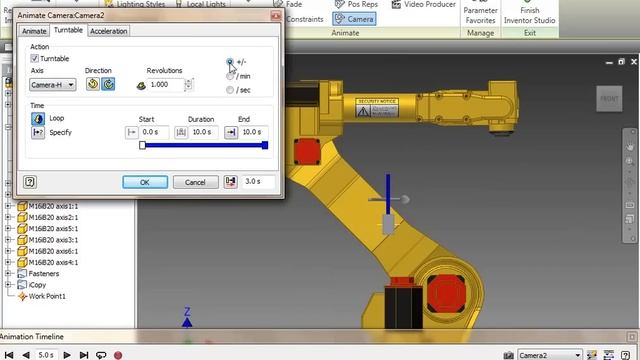640x360 pixels.
Task: Click the current time position icon beside 3.0 s
Action: [231, 182]
